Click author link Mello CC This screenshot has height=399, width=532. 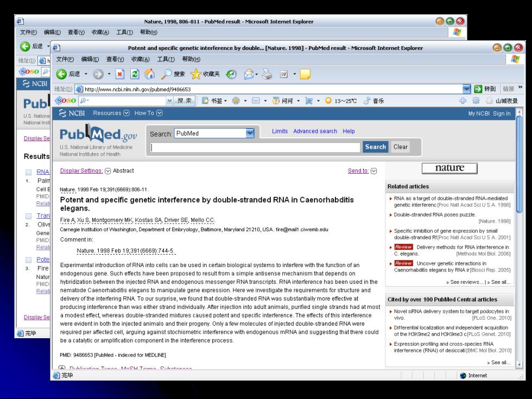point(202,220)
